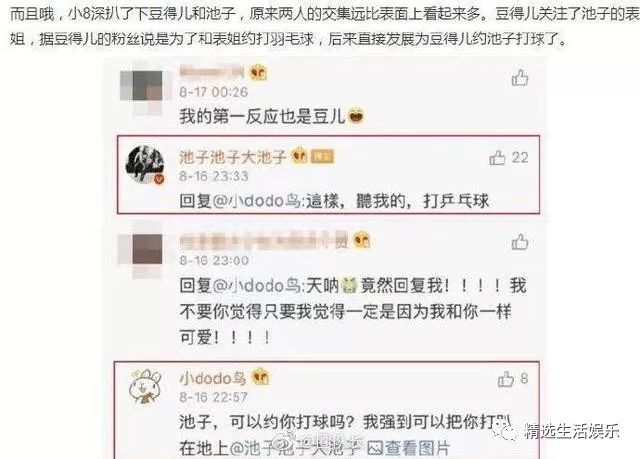The image size is (640, 459).
Task: Like 池子池子大池子's reply with 22 likes
Action: pos(497,157)
